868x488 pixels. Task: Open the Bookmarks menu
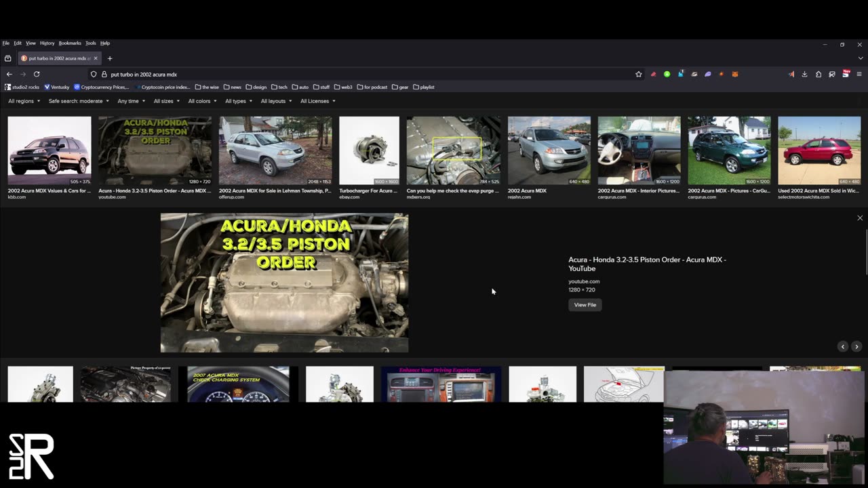[70, 43]
